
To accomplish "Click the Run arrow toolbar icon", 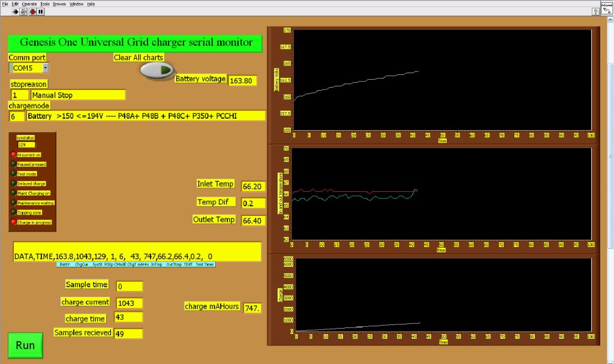I will click(15, 12).
